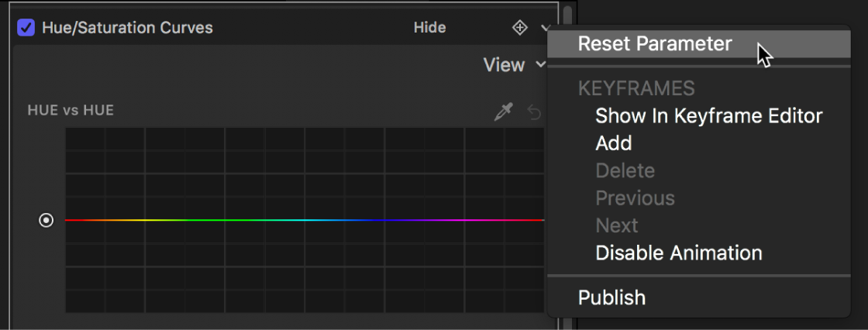Click the Hue/Saturation Curves title

point(127,28)
